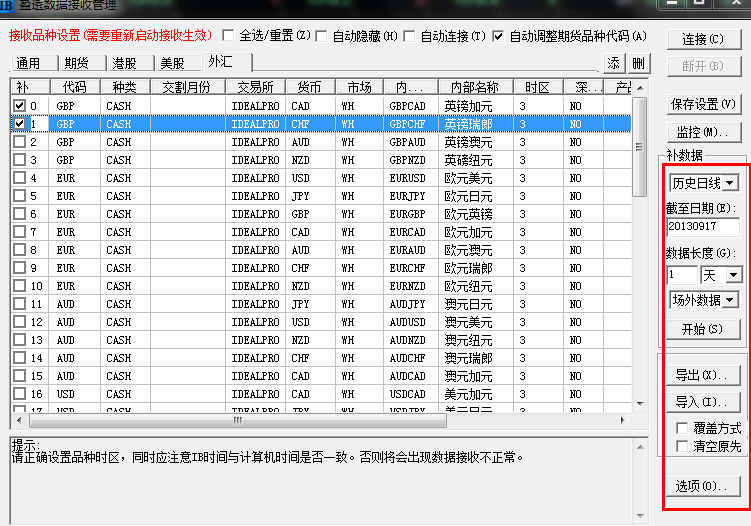
Task: Click the 添 add button
Action: (614, 63)
